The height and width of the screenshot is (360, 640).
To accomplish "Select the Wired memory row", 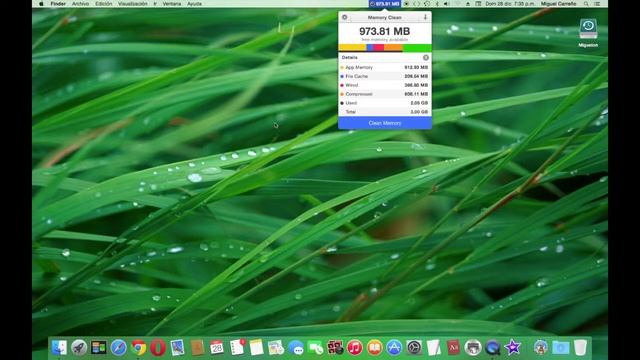I will point(384,85).
